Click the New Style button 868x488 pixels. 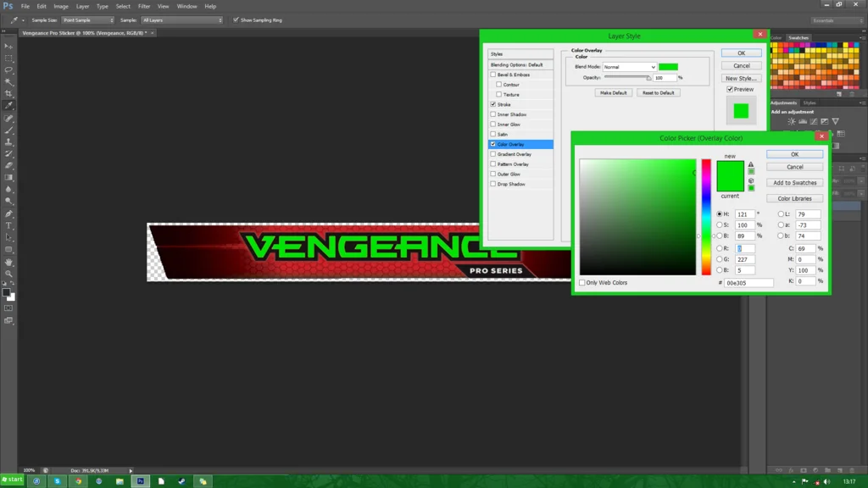click(741, 79)
